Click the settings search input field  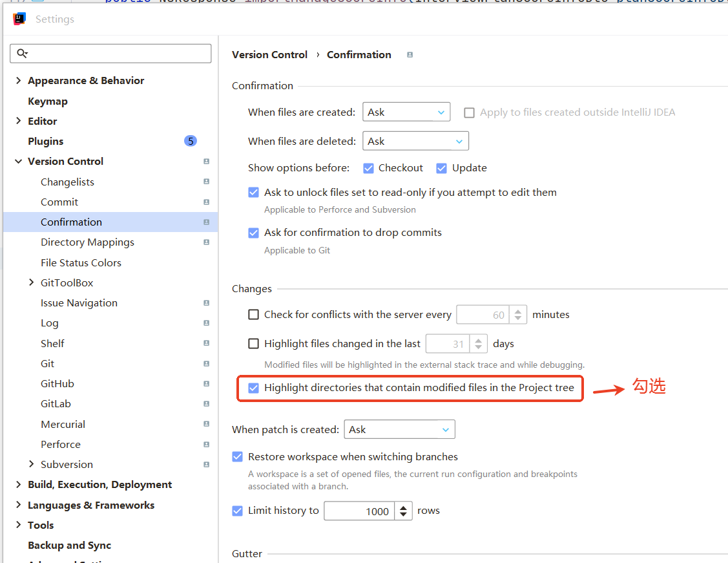tap(110, 54)
